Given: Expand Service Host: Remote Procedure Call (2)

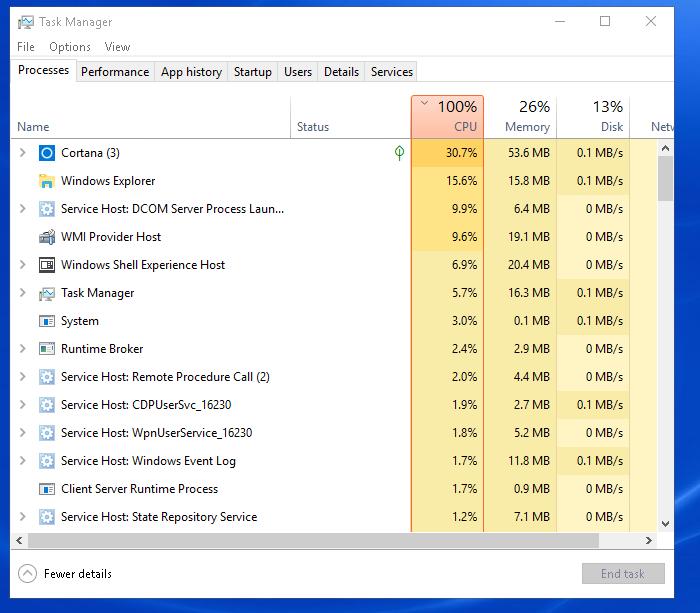Looking at the screenshot, I should [23, 377].
